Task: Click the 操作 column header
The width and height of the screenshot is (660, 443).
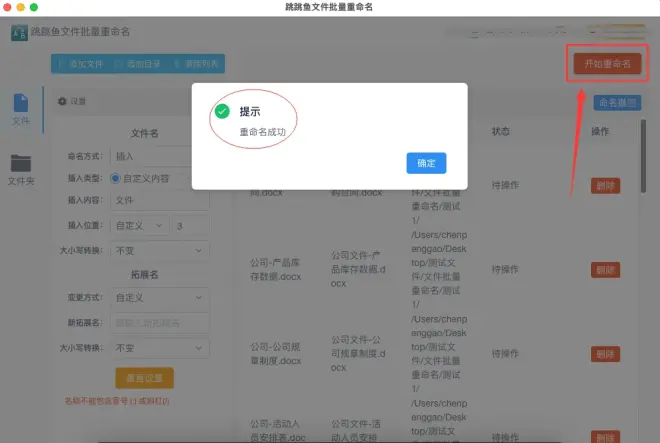Action: (600, 131)
